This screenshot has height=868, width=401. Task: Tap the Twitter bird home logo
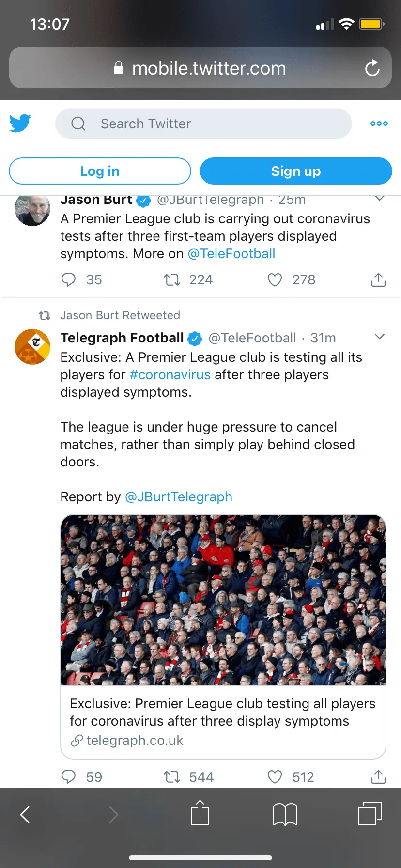(x=20, y=123)
